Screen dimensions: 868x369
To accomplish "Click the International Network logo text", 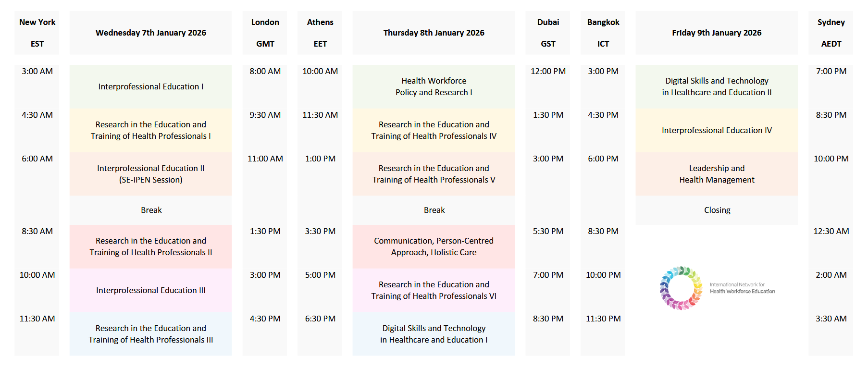I will tap(742, 288).
